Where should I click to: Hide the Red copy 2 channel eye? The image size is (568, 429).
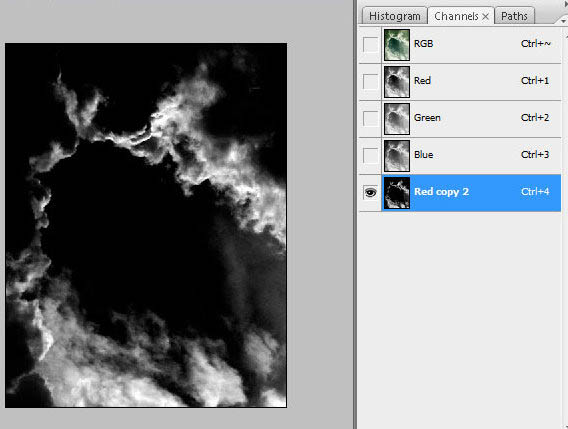(370, 192)
